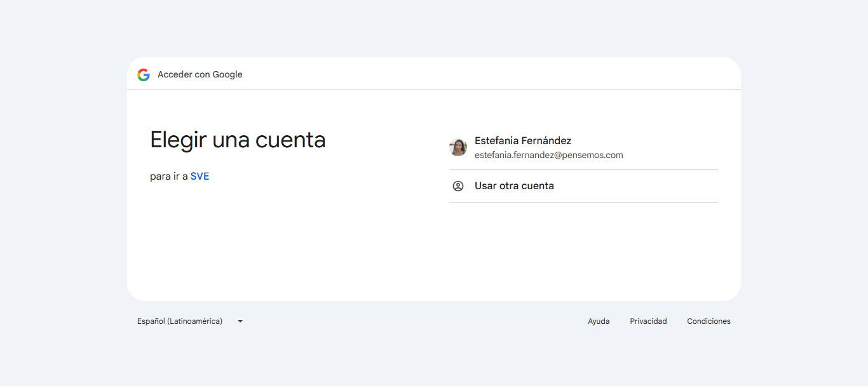This screenshot has height=386, width=868.
Task: Click the "Español (Latinoamérica)" label text
Action: tap(179, 321)
